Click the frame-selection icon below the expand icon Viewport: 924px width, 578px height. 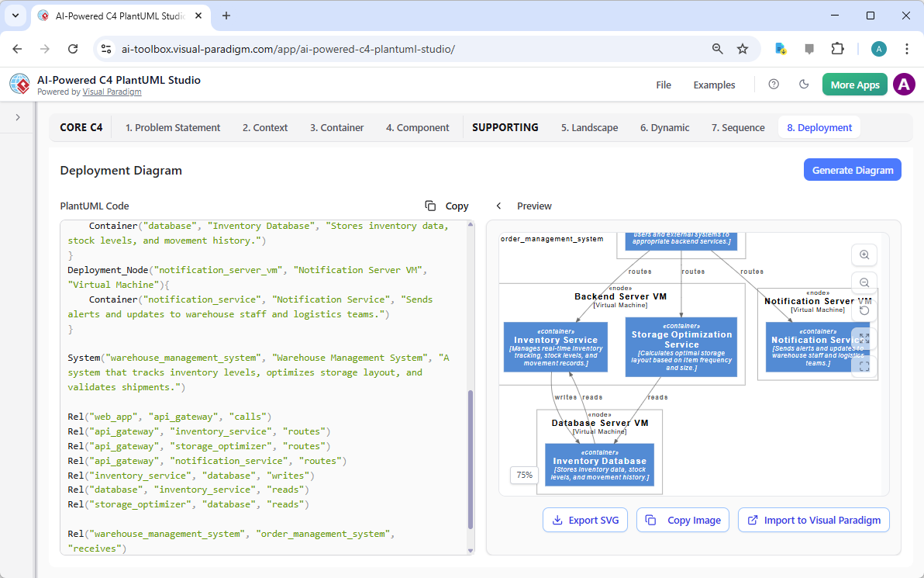[864, 365]
